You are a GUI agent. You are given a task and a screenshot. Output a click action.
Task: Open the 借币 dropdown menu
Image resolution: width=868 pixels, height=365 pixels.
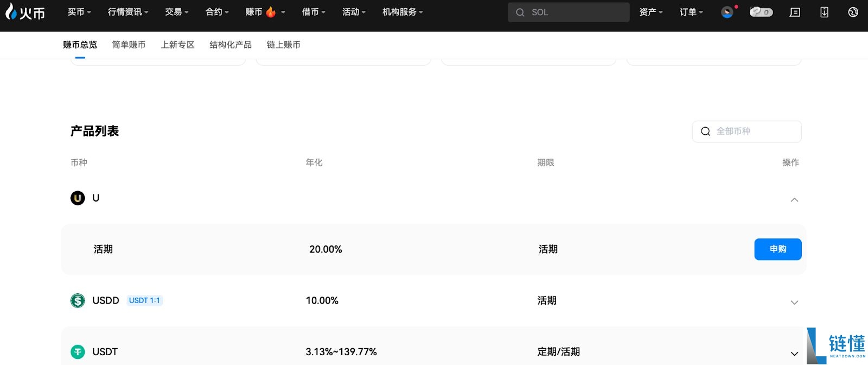pyautogui.click(x=314, y=12)
